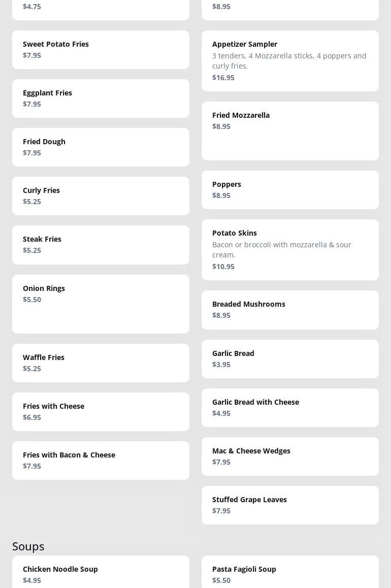The height and width of the screenshot is (588, 391).
Task: Click the Poppers menu item
Action: 290,190
